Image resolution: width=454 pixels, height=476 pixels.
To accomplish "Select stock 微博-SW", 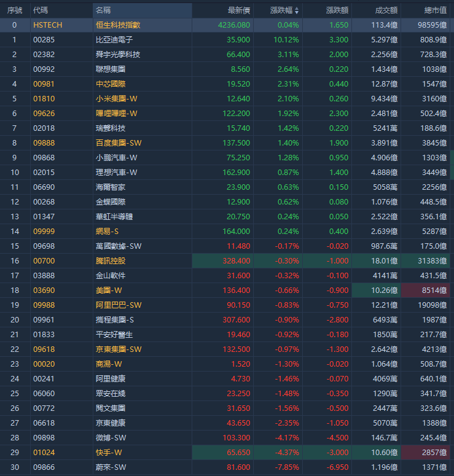I will [x=111, y=438].
